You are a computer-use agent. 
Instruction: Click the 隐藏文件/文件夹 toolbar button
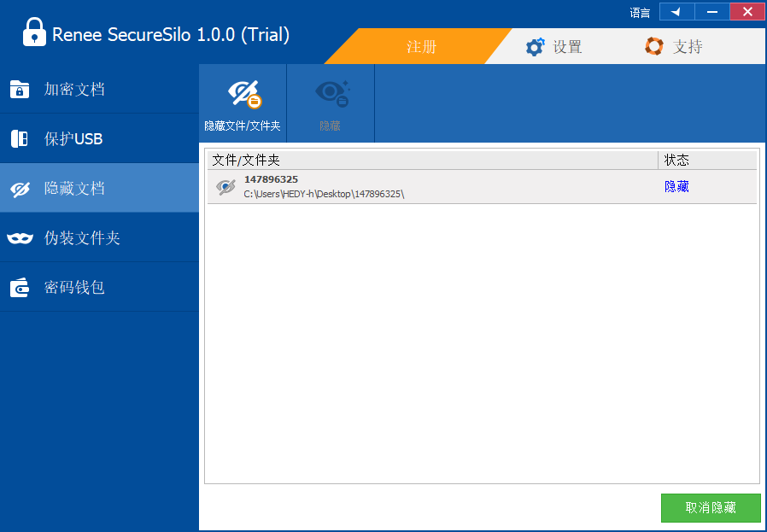(x=243, y=103)
